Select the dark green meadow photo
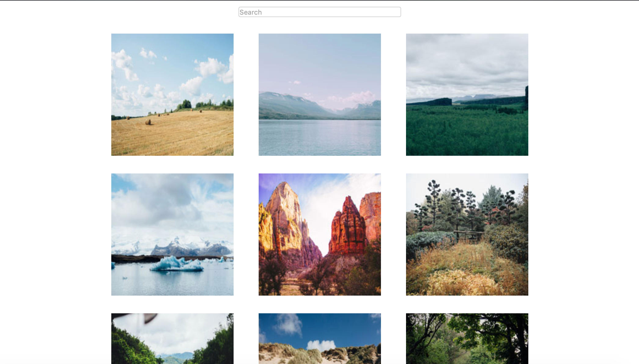 click(467, 95)
